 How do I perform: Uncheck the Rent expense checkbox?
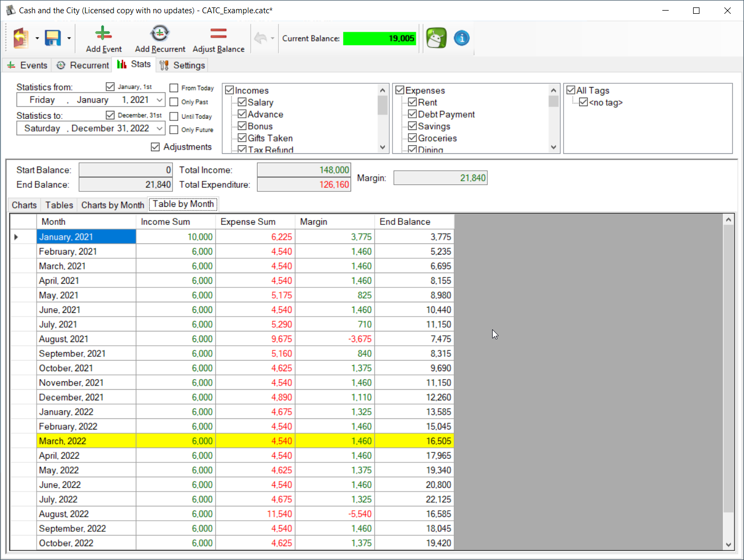413,102
